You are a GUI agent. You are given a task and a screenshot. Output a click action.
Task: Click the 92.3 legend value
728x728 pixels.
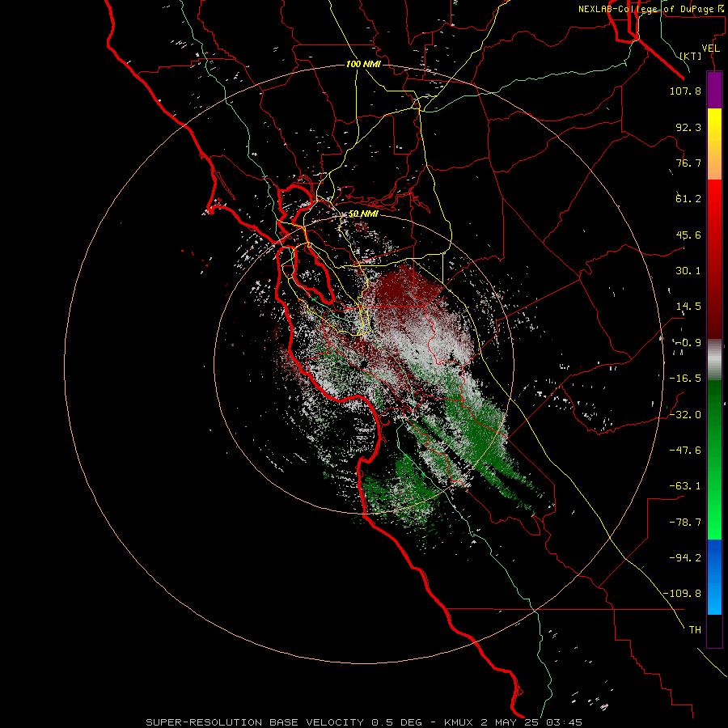pos(688,127)
